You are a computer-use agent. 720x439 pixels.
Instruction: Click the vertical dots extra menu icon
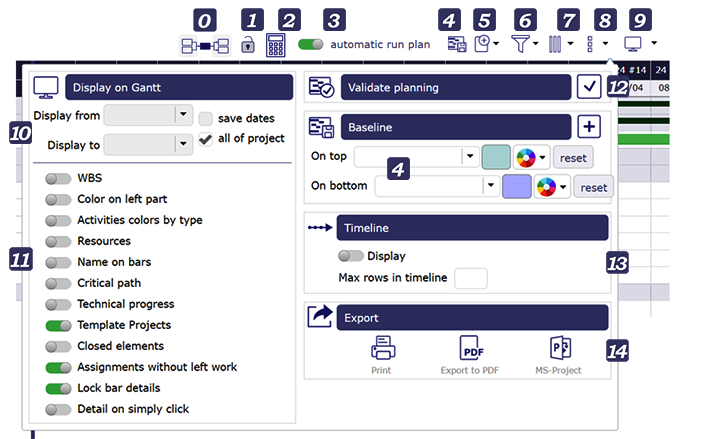(x=590, y=44)
